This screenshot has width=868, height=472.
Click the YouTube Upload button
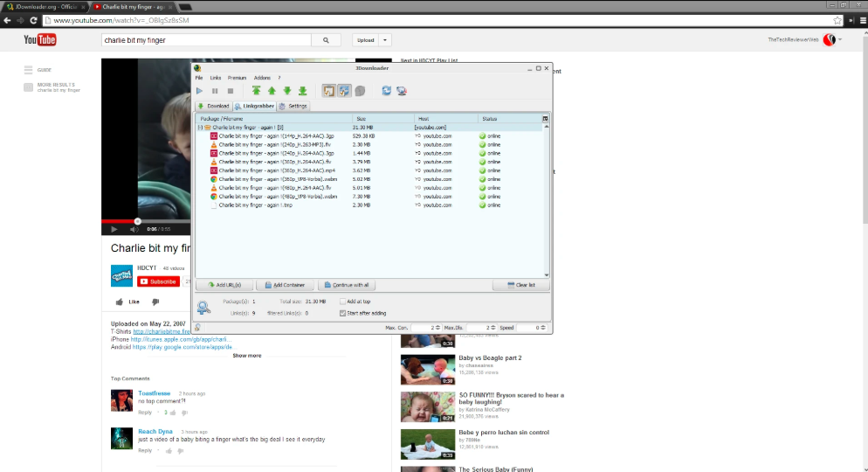365,40
